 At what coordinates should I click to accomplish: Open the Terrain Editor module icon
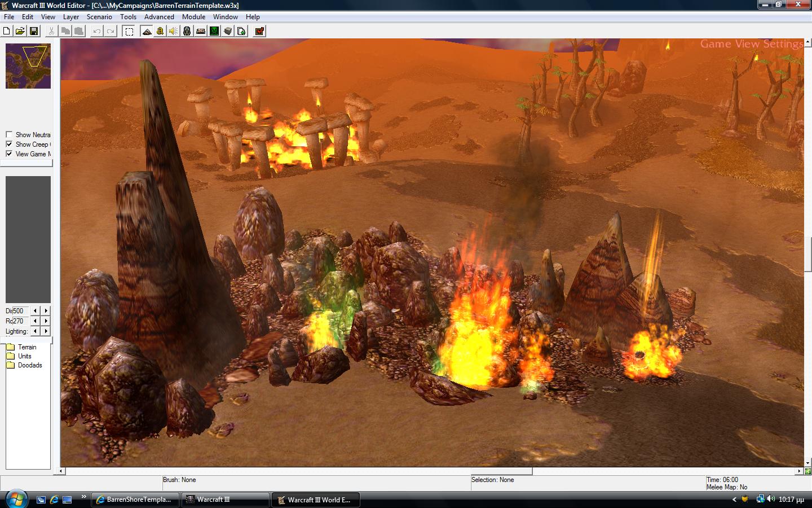click(147, 31)
